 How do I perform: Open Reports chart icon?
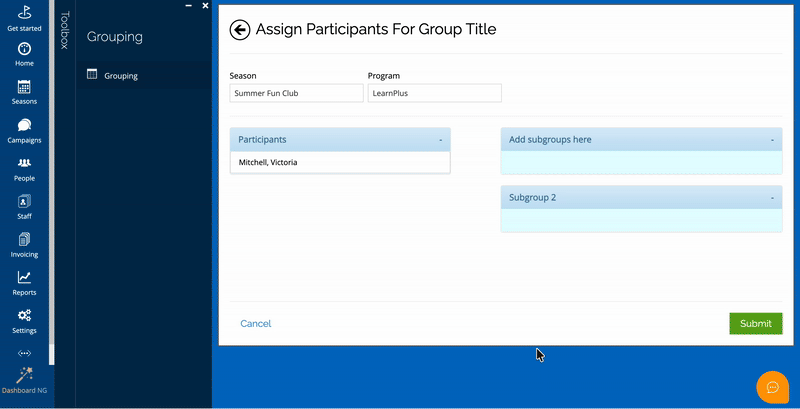click(x=24, y=282)
